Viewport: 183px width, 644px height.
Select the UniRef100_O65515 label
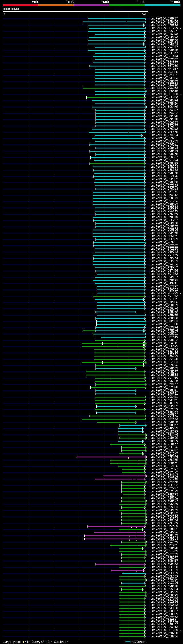coord(164,91)
